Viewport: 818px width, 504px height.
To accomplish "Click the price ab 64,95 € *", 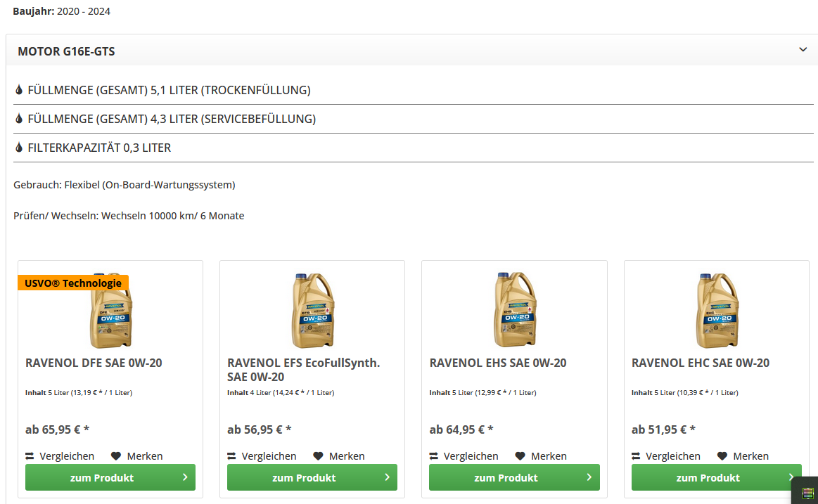I will 461,429.
